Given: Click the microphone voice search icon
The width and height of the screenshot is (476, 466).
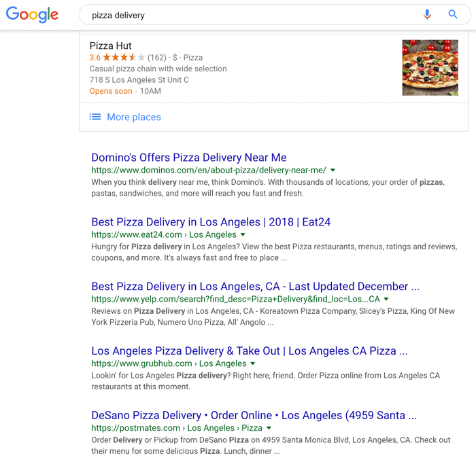Looking at the screenshot, I should click(x=427, y=14).
